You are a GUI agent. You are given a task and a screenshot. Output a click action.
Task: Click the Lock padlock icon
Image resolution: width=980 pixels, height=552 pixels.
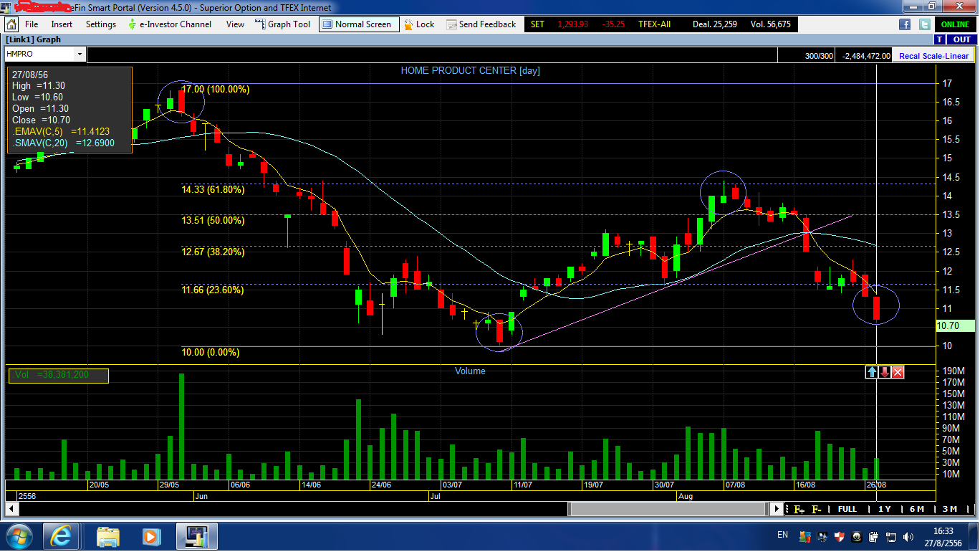pos(408,24)
